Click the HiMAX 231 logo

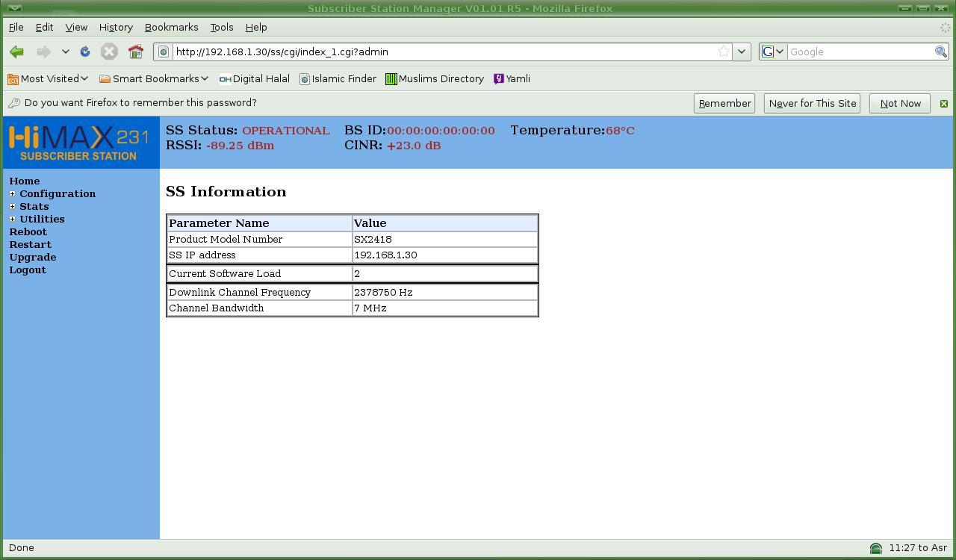tap(79, 143)
